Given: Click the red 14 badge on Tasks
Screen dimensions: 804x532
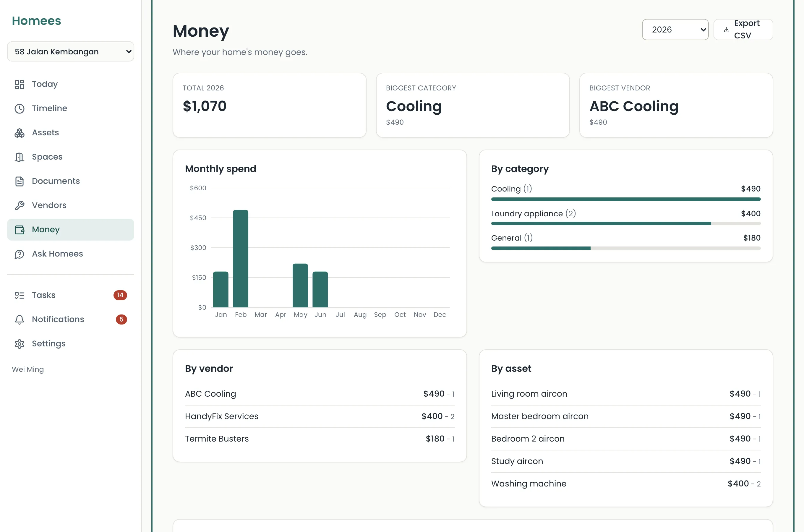Looking at the screenshot, I should 120,295.
